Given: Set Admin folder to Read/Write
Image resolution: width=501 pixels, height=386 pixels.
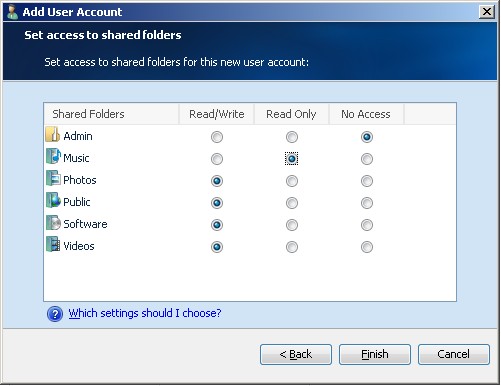Looking at the screenshot, I should (x=217, y=137).
